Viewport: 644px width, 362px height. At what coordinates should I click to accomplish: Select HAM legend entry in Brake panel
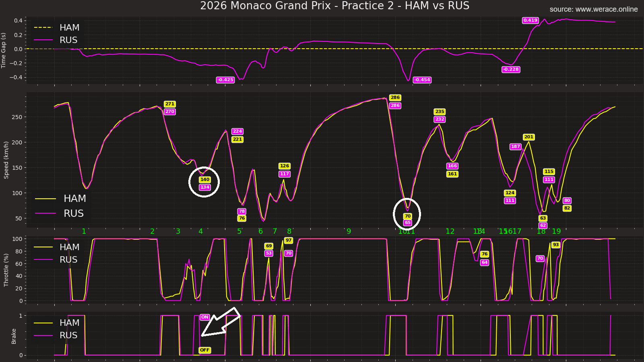(57, 323)
